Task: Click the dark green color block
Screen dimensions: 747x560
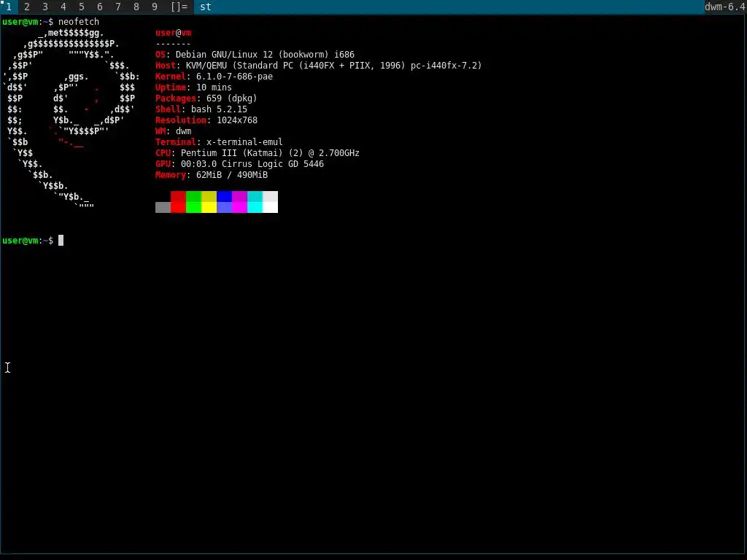Action: tap(193, 196)
